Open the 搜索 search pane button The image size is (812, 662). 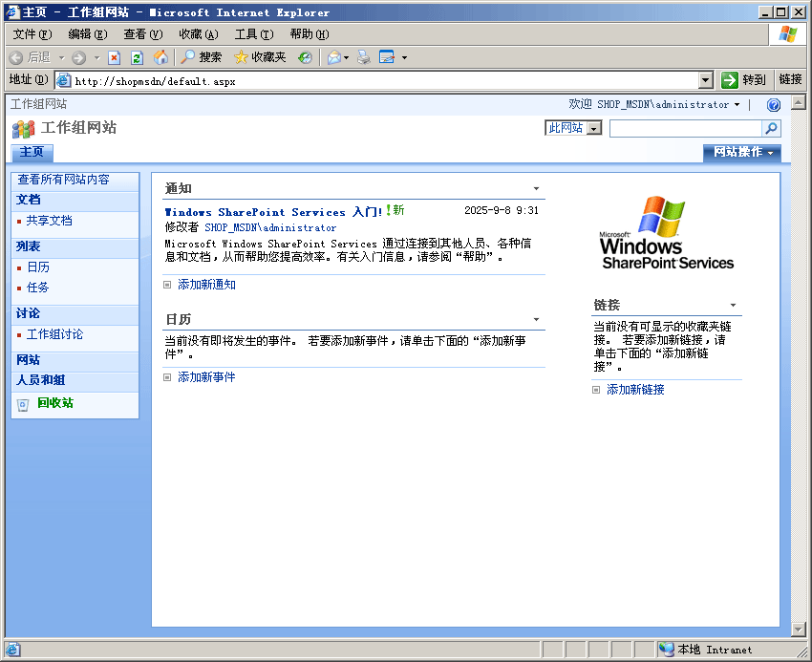(x=201, y=57)
